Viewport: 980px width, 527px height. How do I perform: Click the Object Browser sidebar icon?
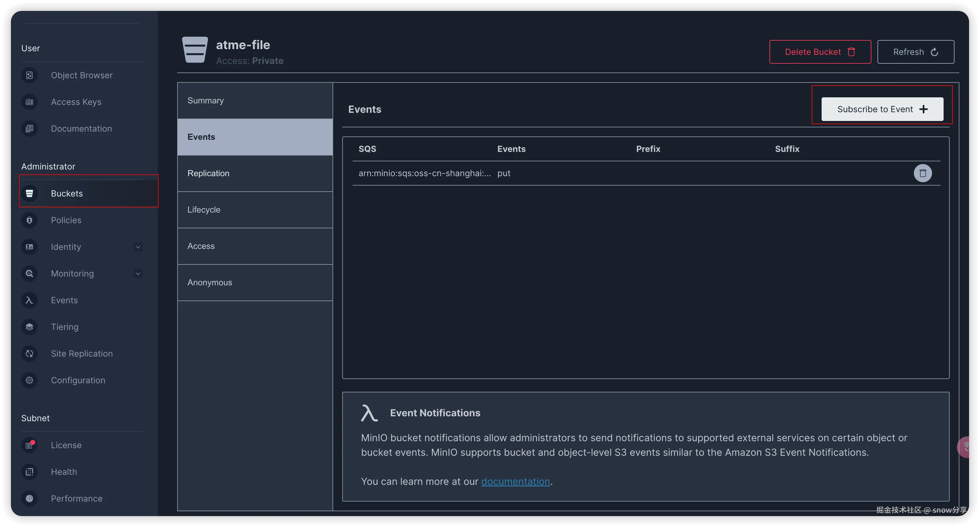[29, 75]
